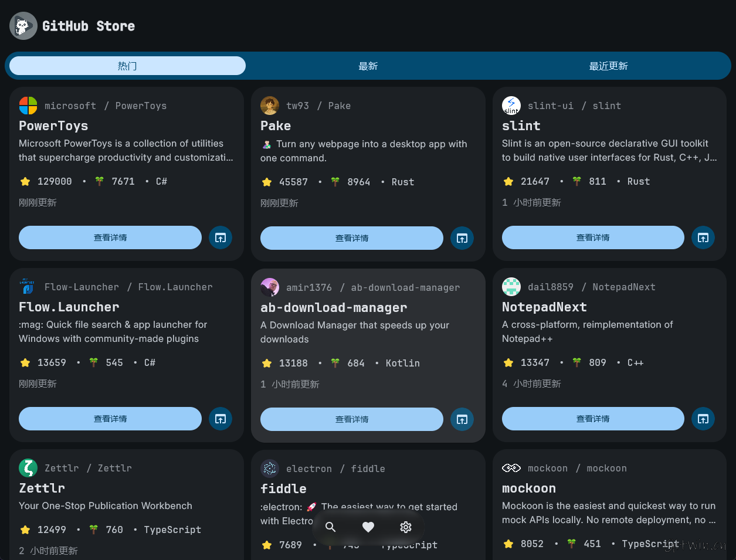The width and height of the screenshot is (736, 560).
Task: Click the slint card title
Action: tap(521, 125)
